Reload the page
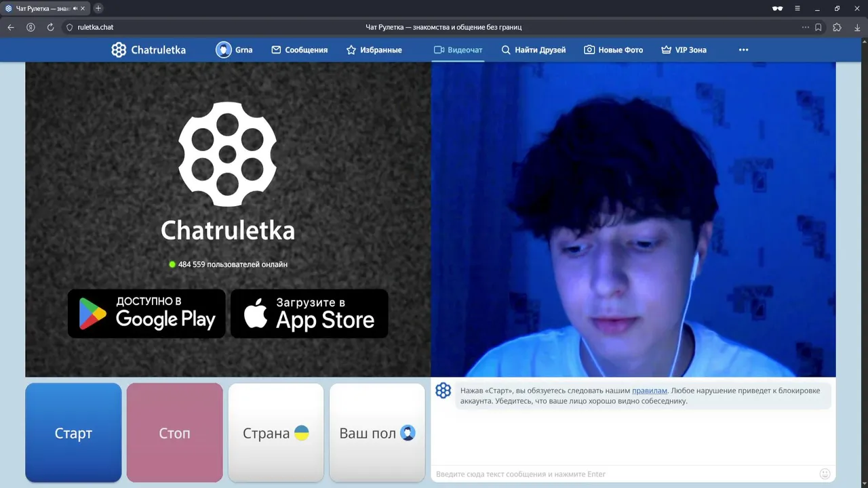868x488 pixels. 50,27
